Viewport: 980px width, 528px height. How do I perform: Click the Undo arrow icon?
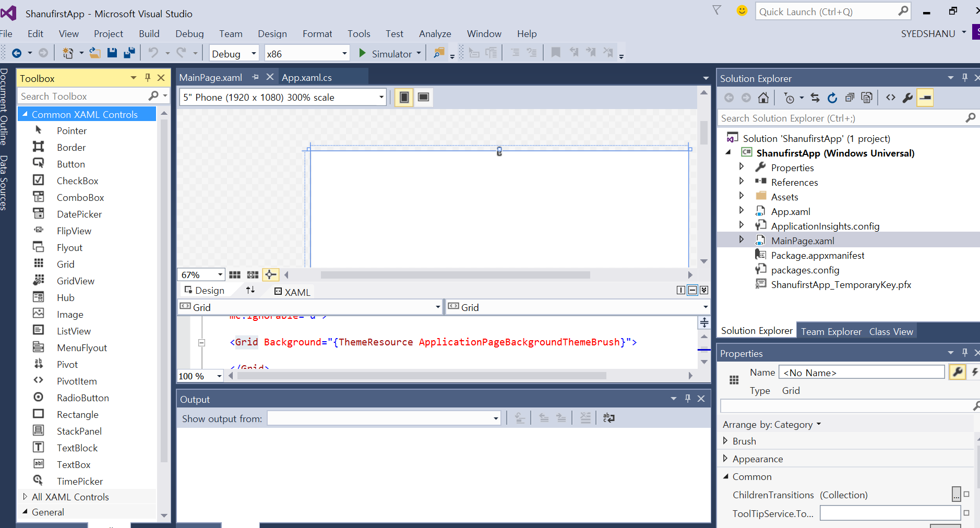pyautogui.click(x=153, y=53)
